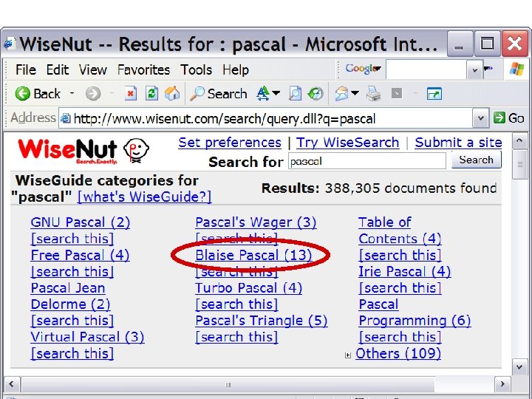The width and height of the screenshot is (532, 399).
Task: Open the Pascal's Wager (3) category
Action: click(256, 222)
